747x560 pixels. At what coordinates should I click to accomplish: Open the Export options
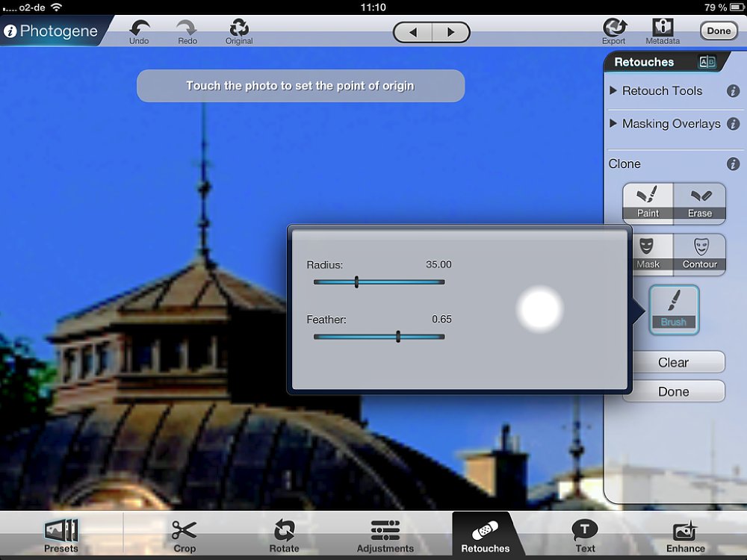point(614,27)
